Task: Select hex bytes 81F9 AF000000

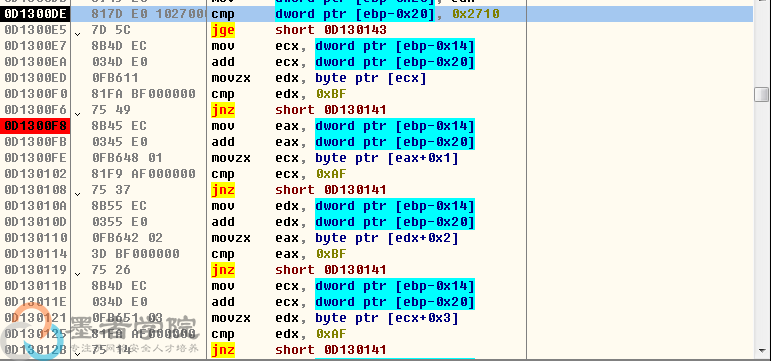Action: tap(144, 174)
